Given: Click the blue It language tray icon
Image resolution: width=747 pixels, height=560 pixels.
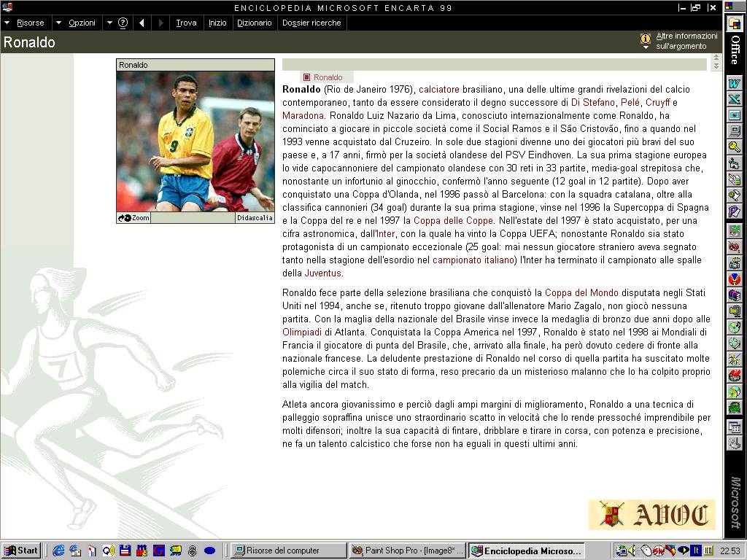Looking at the screenshot, I should 696,551.
